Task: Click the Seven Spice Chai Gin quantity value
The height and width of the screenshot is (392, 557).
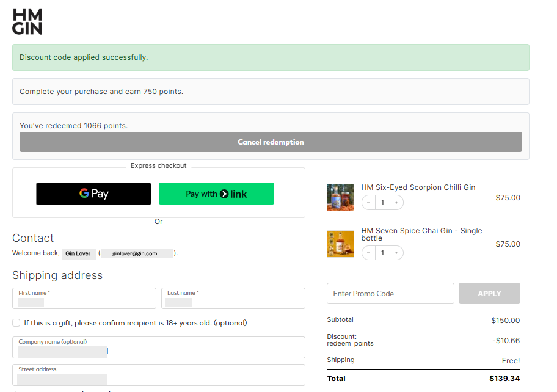Action: coord(382,253)
